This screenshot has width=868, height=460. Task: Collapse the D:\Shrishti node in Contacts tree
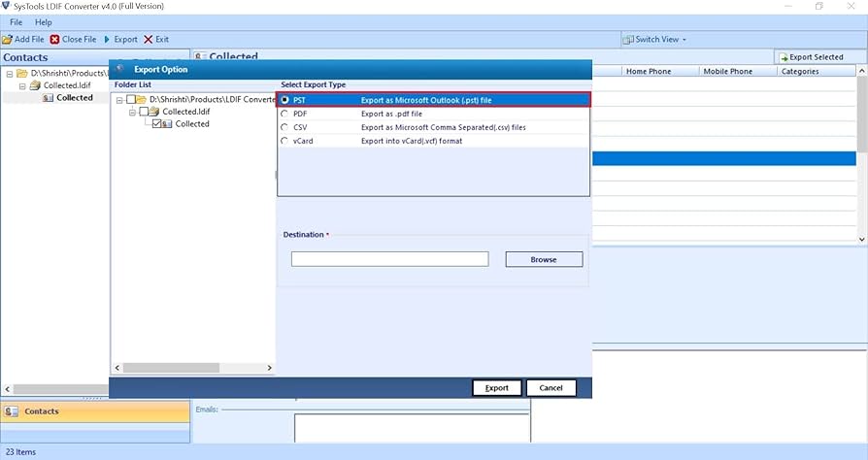pyautogui.click(x=10, y=74)
